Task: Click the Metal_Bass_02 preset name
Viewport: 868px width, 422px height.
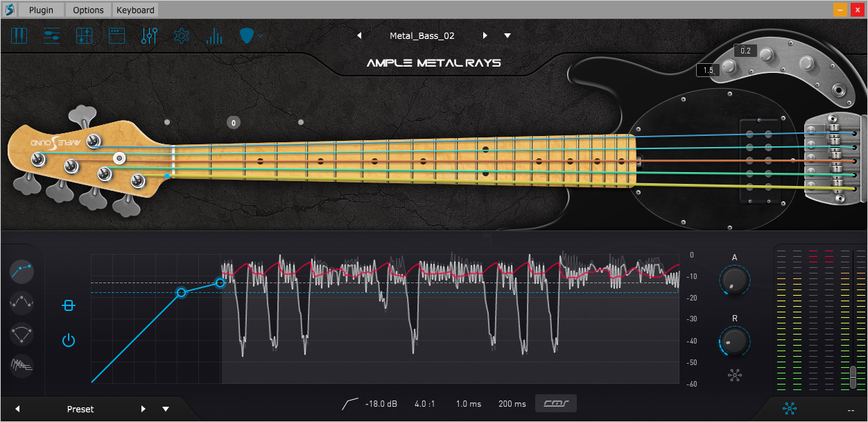Action: (x=422, y=35)
